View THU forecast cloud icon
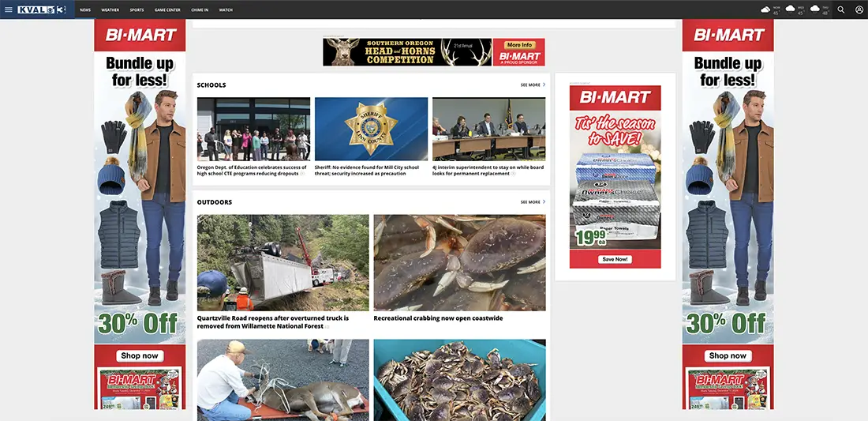The height and width of the screenshot is (421, 868). [x=815, y=9]
